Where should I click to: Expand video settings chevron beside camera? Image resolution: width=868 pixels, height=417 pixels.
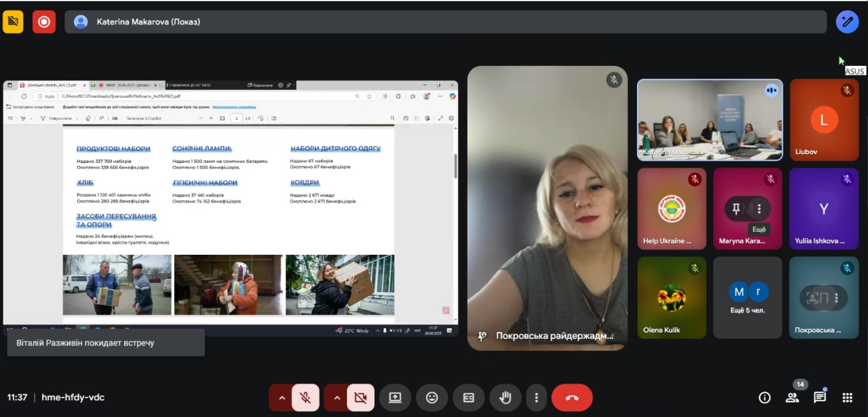coord(336,398)
